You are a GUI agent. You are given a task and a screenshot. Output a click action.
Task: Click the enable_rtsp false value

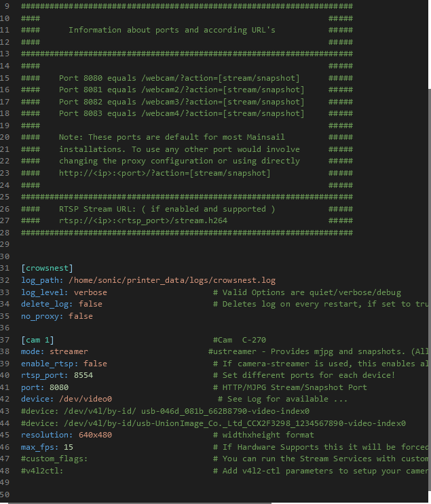pos(95,364)
